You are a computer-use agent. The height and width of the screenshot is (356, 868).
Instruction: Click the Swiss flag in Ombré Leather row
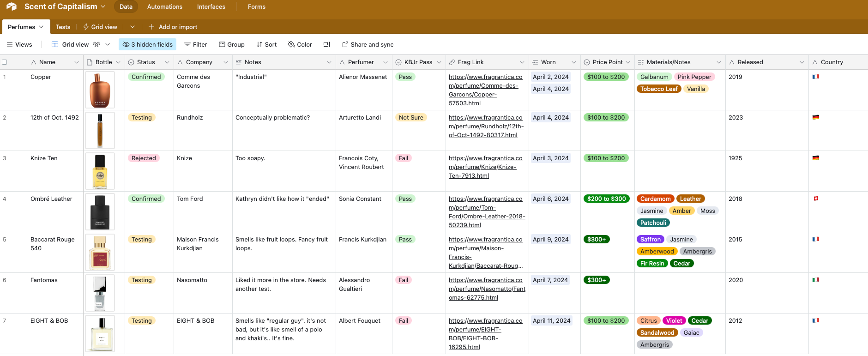point(816,199)
